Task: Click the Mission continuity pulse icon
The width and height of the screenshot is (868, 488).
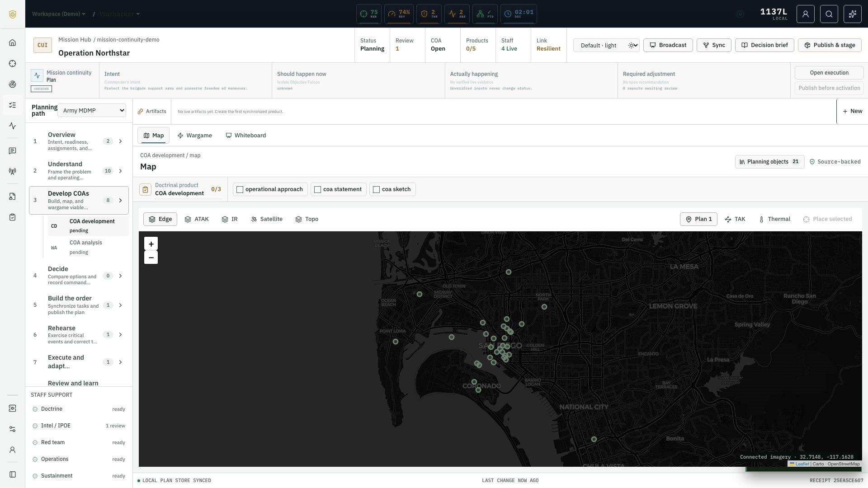Action: click(37, 75)
